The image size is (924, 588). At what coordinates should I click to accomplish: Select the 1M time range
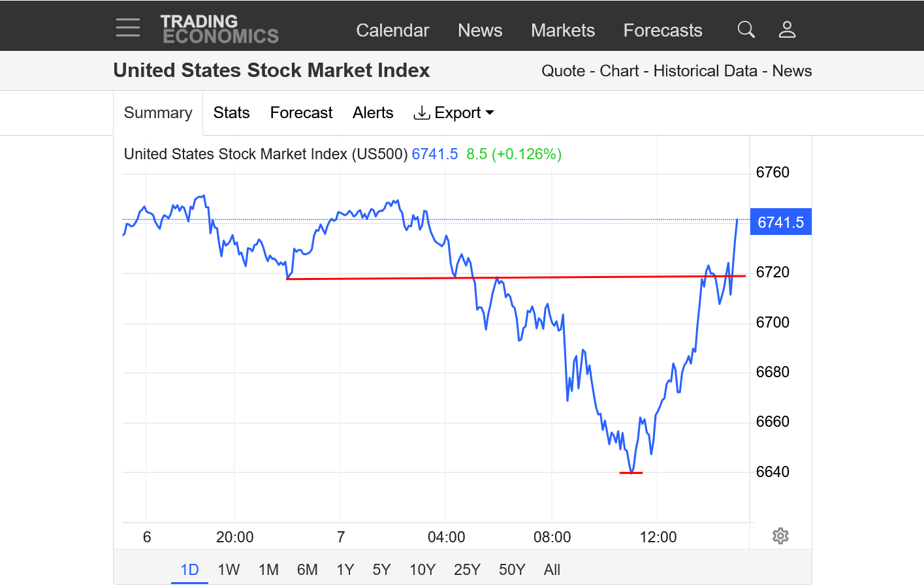[x=268, y=570]
